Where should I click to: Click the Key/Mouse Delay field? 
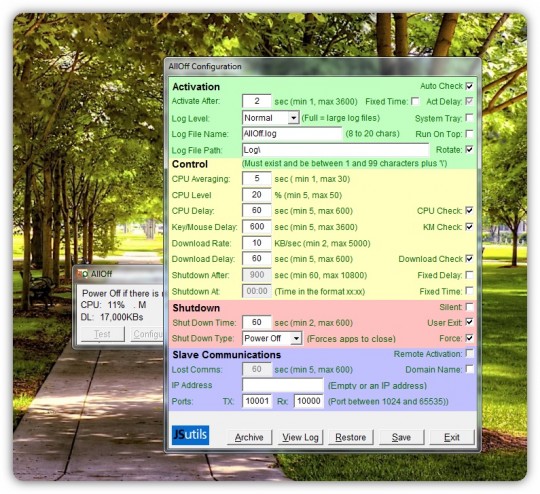[x=257, y=227]
